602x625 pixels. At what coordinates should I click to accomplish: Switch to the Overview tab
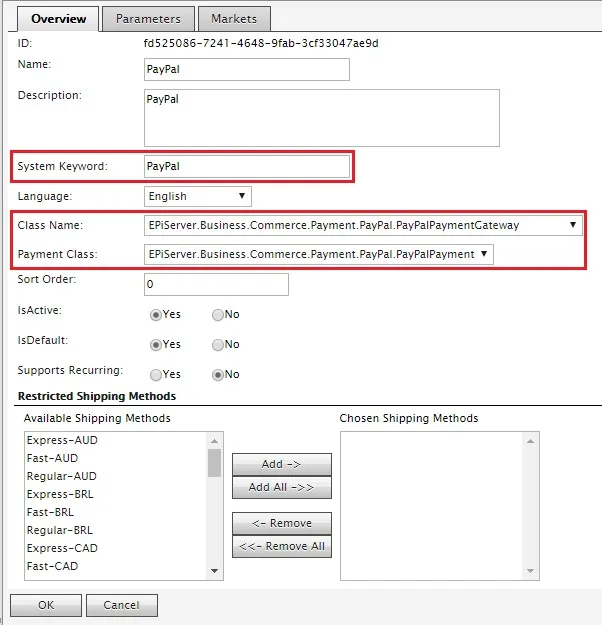point(58,19)
